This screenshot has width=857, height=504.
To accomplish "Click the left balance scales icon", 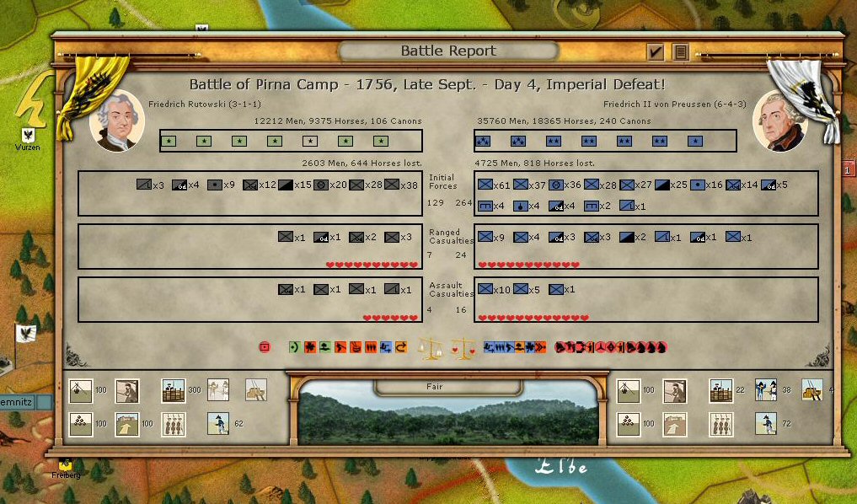I will pos(431,346).
